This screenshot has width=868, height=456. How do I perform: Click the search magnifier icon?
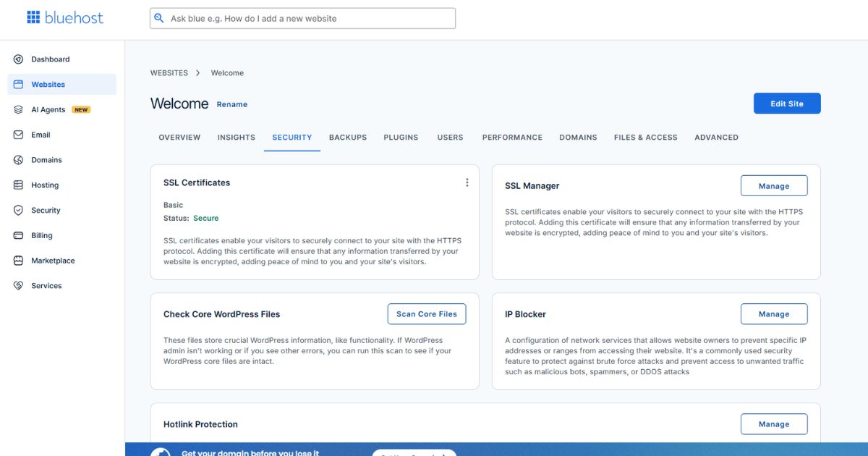pos(159,18)
